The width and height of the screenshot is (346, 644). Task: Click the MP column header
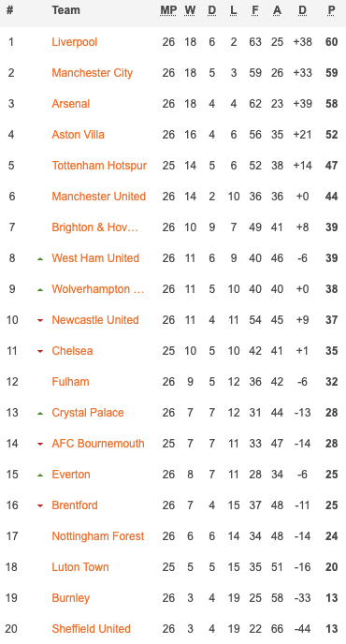tap(168, 10)
